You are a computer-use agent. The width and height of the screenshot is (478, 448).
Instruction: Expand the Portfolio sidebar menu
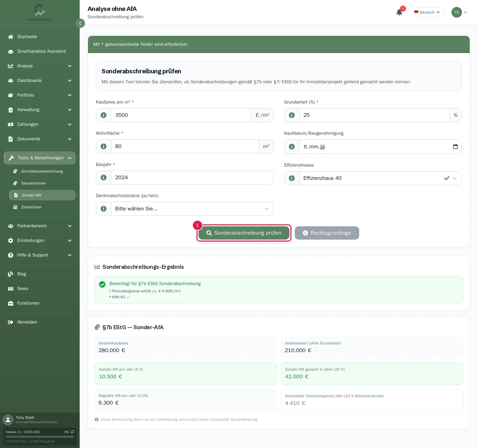(x=40, y=95)
